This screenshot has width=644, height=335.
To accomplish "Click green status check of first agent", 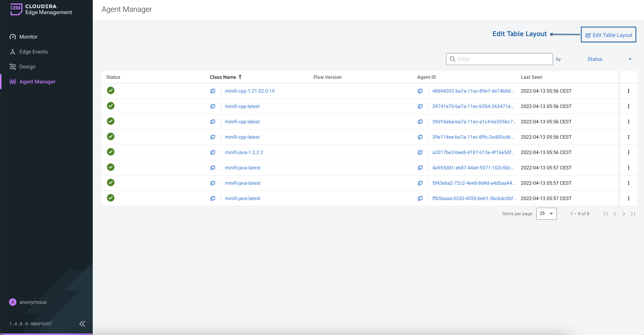I will coord(111,91).
